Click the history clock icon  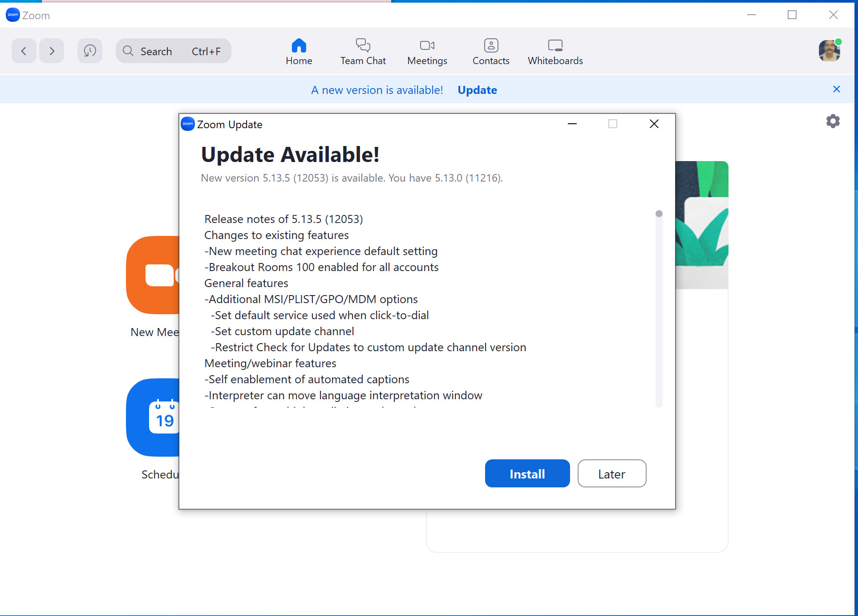pyautogui.click(x=90, y=51)
